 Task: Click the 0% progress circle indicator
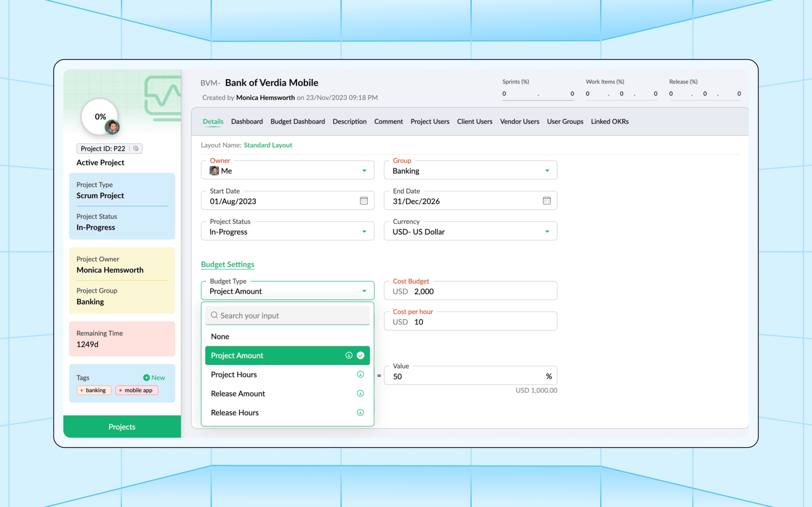coord(100,117)
